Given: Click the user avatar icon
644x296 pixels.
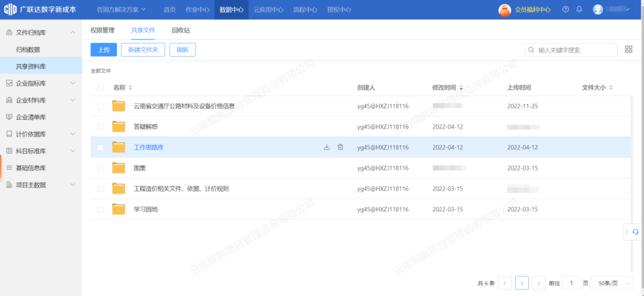Looking at the screenshot, I should [x=598, y=10].
